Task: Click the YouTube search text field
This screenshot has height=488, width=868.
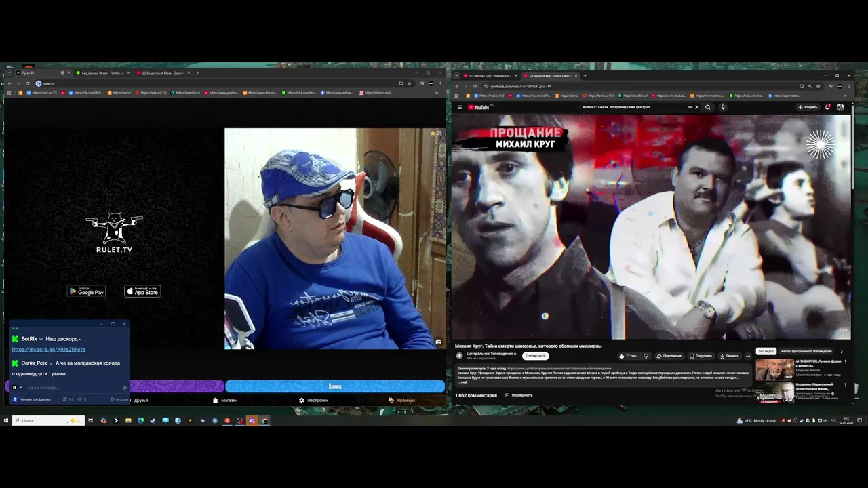Action: pyautogui.click(x=632, y=107)
